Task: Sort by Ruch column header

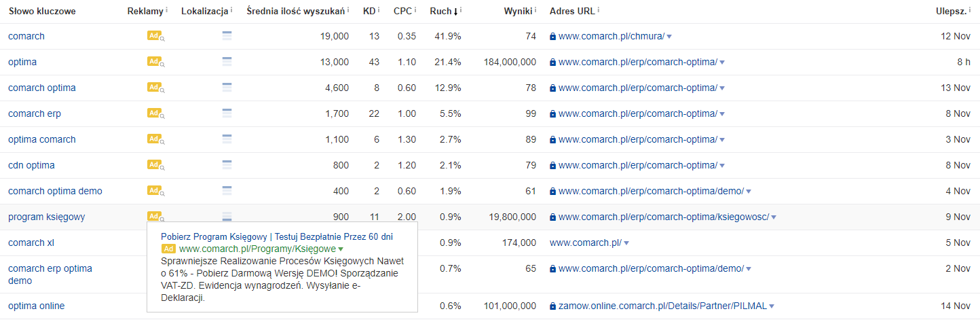Action: click(x=440, y=12)
